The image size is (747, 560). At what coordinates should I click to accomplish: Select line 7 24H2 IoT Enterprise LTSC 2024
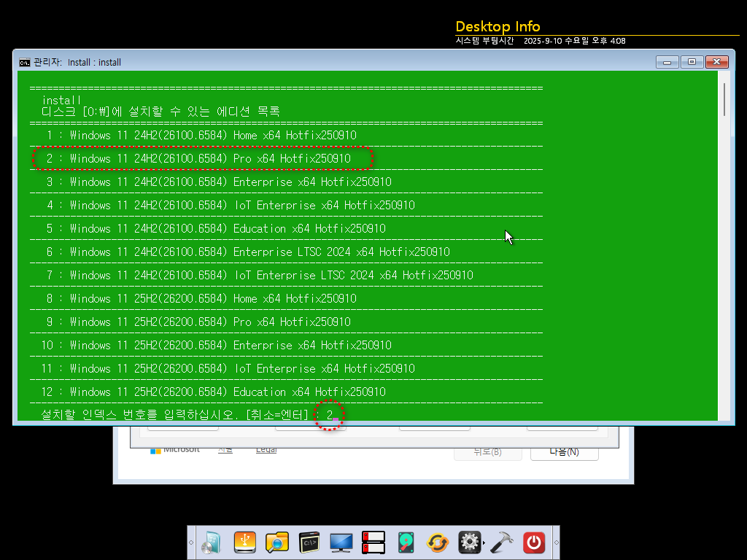[x=260, y=275]
